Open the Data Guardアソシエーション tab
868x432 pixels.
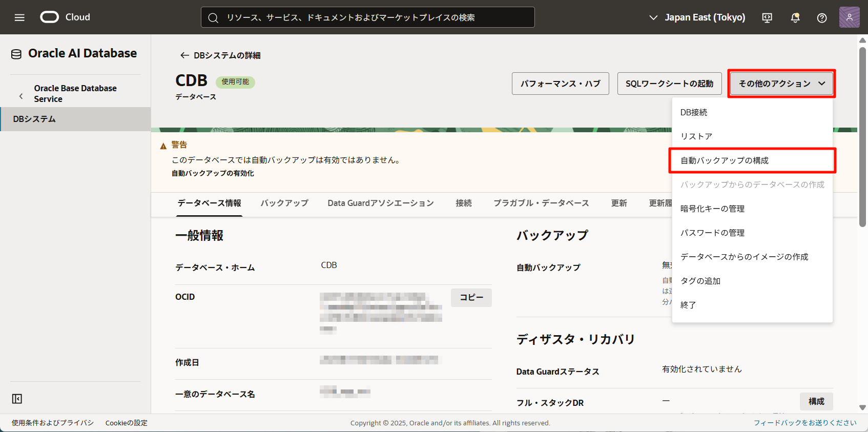pos(381,203)
